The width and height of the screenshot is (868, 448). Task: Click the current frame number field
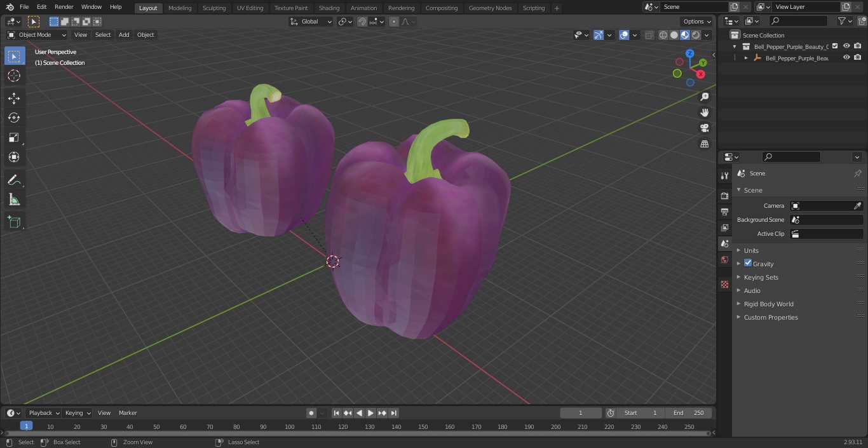pos(580,413)
